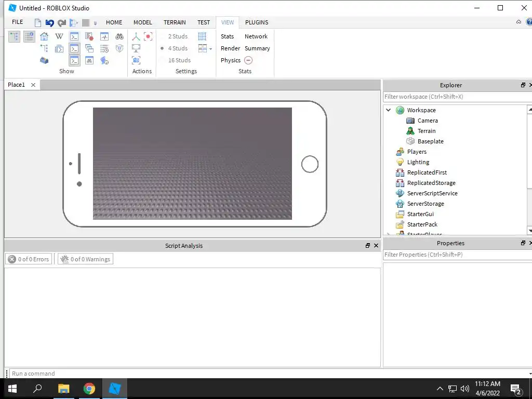Open the Help question mark icon
Viewport: 532px width, 399px height.
tap(529, 22)
